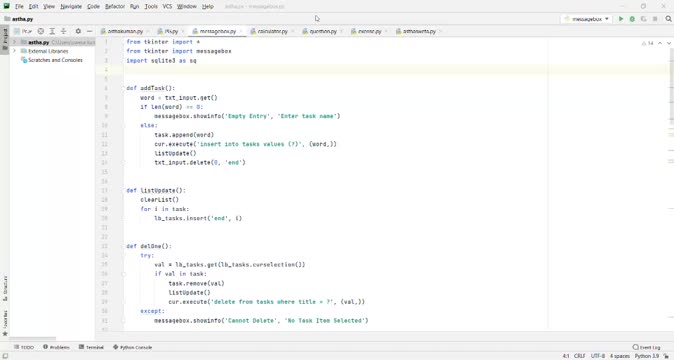Switch to the calculator.py editor tab
The width and height of the screenshot is (674, 360).
[270, 31]
